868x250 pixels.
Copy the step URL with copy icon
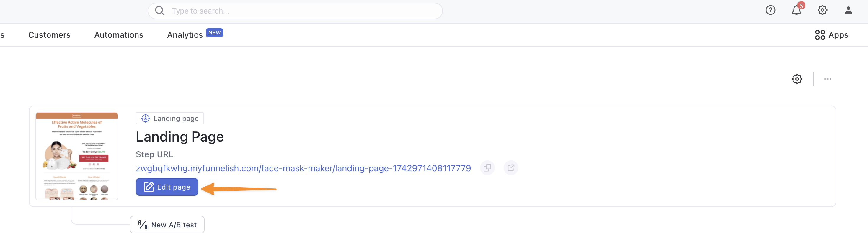tap(487, 168)
